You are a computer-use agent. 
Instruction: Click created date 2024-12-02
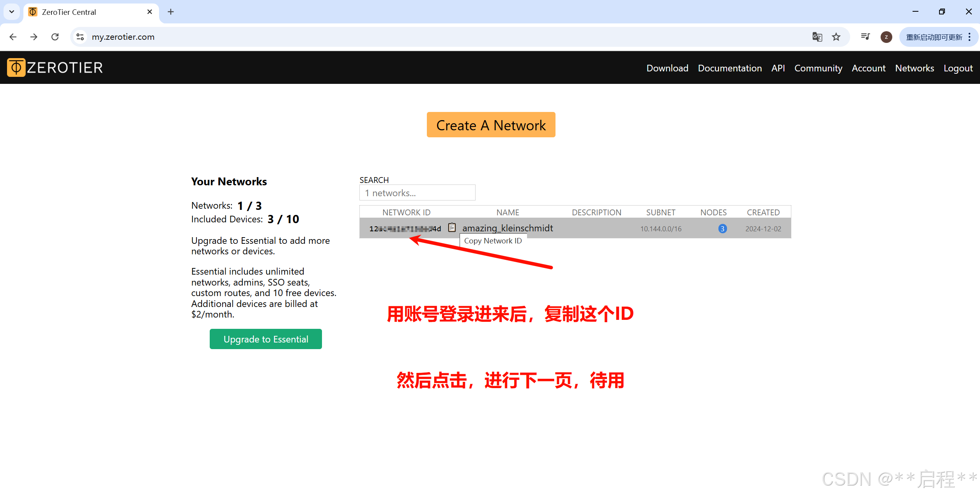tap(763, 229)
